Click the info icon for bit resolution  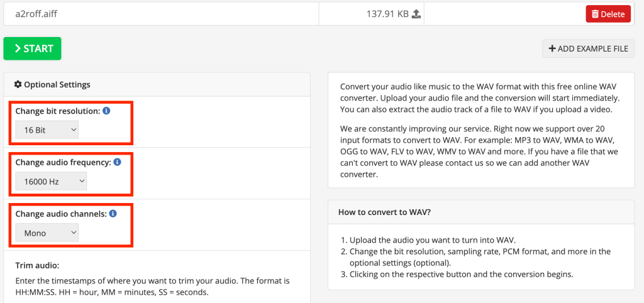[106, 111]
